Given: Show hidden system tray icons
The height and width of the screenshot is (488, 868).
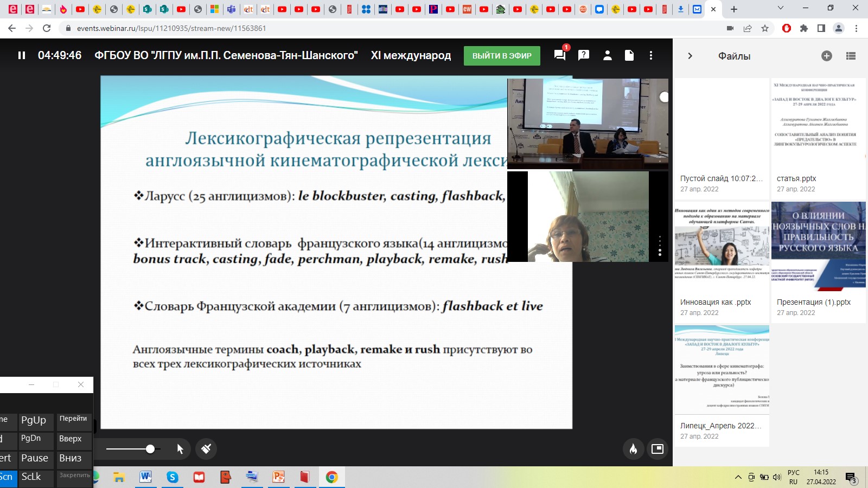Looking at the screenshot, I should point(738,477).
